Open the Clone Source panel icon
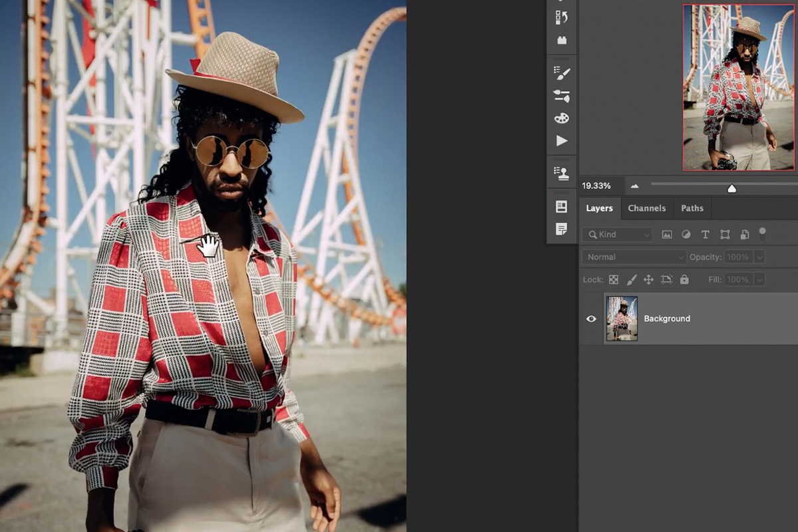This screenshot has height=532, width=798. pos(562,172)
